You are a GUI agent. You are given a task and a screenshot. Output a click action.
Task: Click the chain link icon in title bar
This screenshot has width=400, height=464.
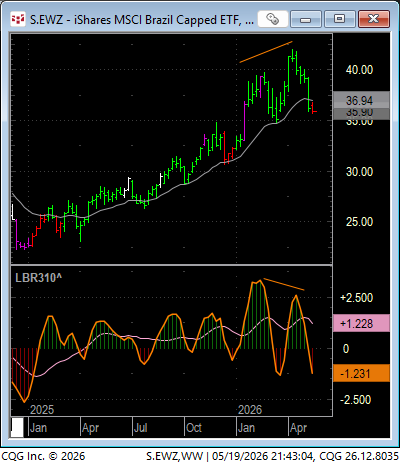tap(272, 19)
